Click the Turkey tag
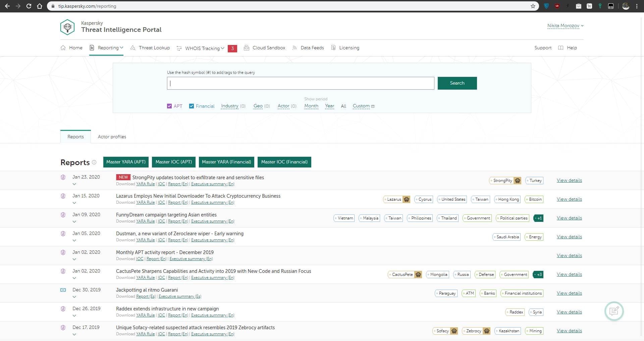Image resolution: width=644 pixels, height=341 pixels. point(534,181)
